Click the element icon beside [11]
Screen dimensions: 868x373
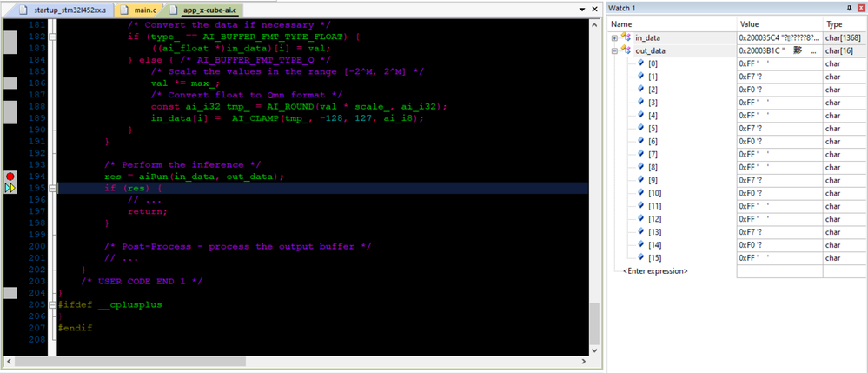641,206
